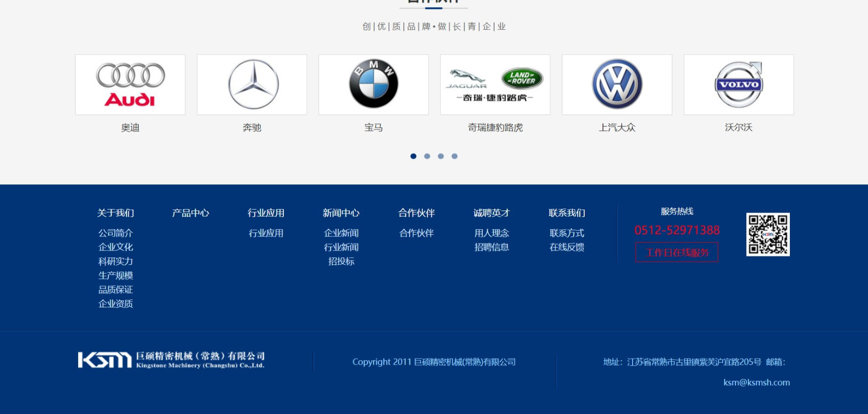Open the 招投标 link
The height and width of the screenshot is (414, 868).
(341, 261)
